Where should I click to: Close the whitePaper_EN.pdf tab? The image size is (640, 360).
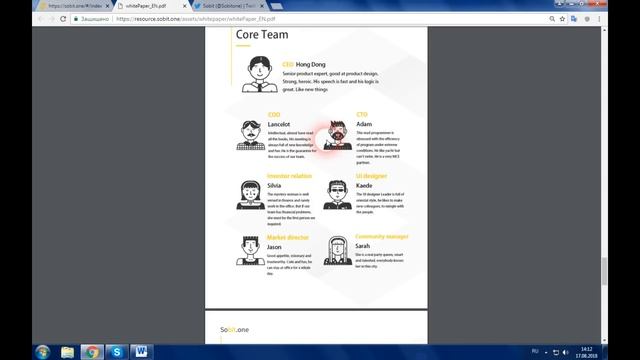click(184, 6)
